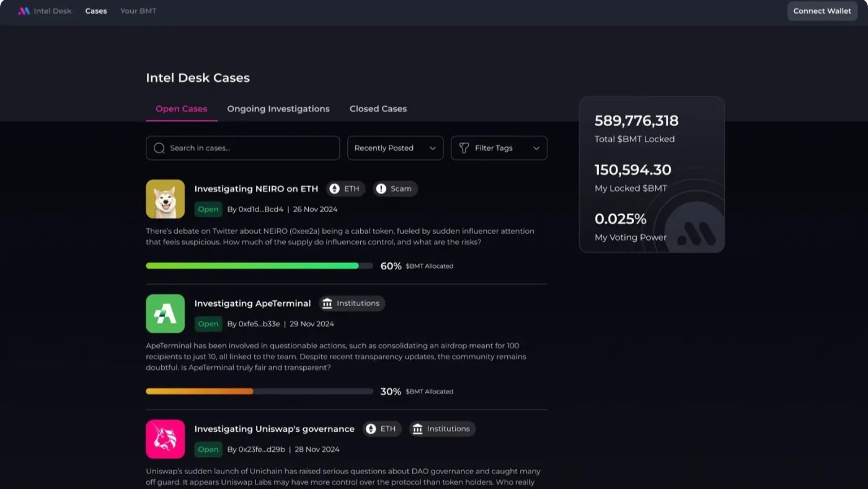Select the Scam tag
Viewport: 868px width, 489px height.
tap(396, 189)
